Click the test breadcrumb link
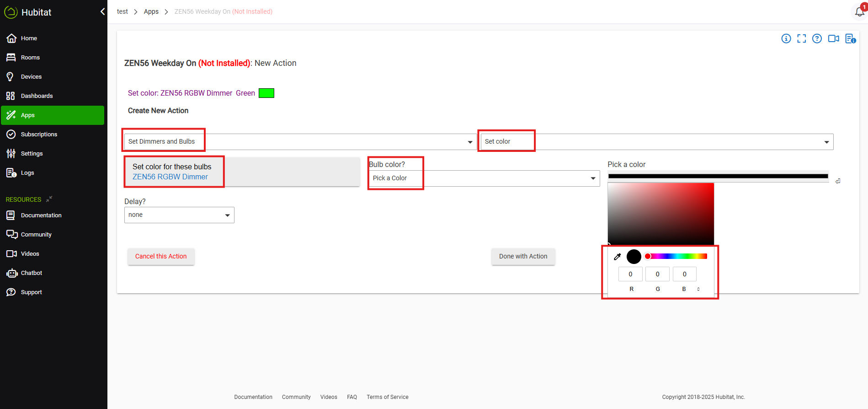The height and width of the screenshot is (409, 868). (x=122, y=12)
